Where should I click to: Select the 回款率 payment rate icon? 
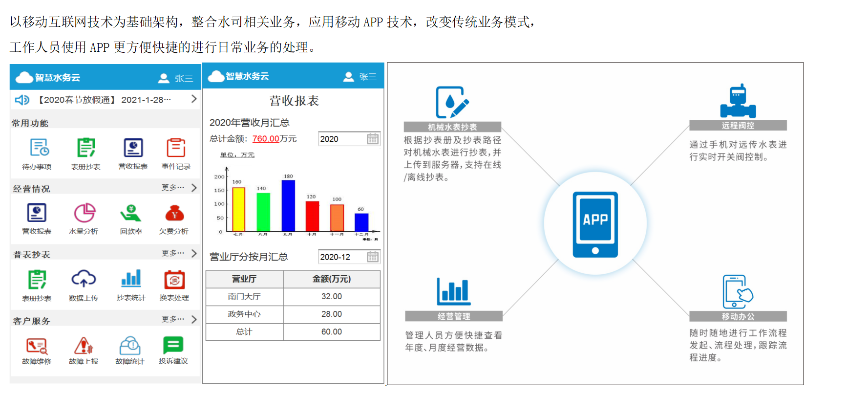130,214
